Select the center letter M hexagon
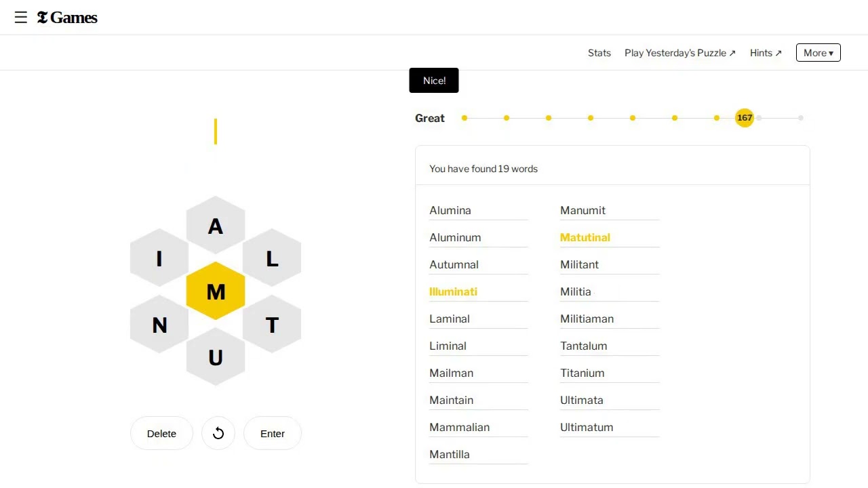 (x=216, y=291)
